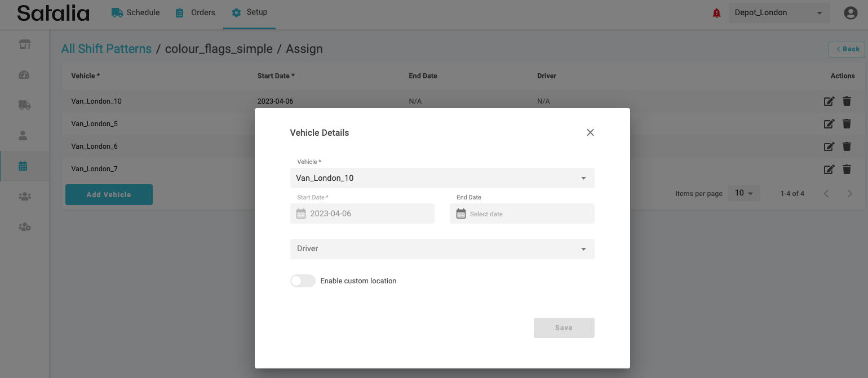Close the Vehicle Details dialog
Viewport: 868px width, 378px height.
point(590,133)
